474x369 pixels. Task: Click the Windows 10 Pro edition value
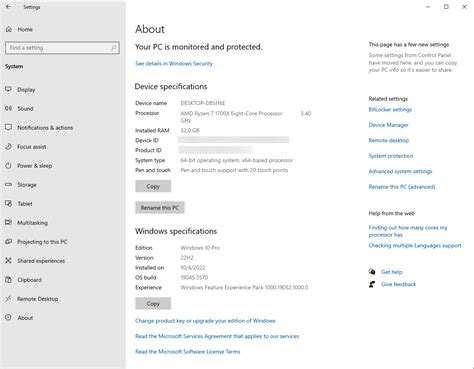point(200,248)
